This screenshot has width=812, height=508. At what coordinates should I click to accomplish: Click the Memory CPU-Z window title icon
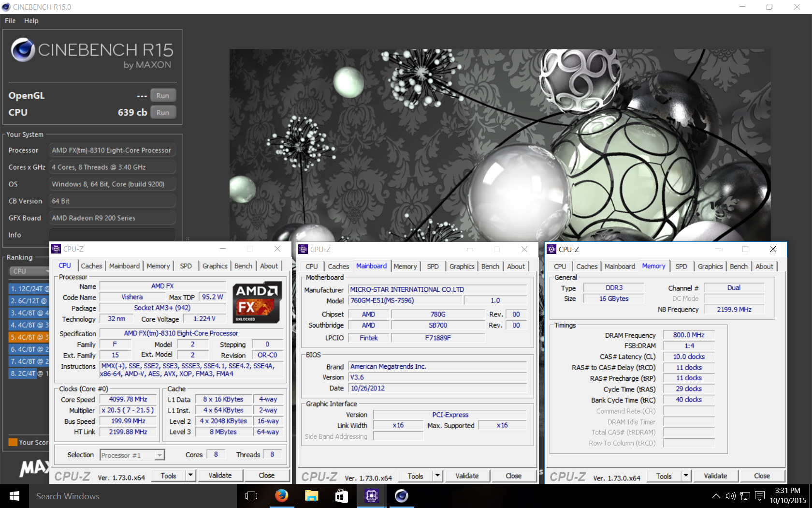(x=551, y=249)
